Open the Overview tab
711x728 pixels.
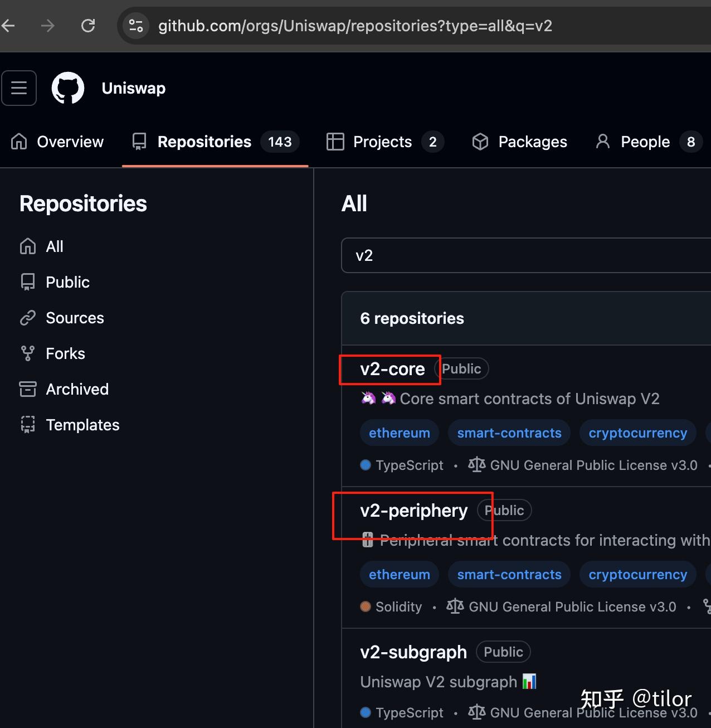tap(57, 142)
